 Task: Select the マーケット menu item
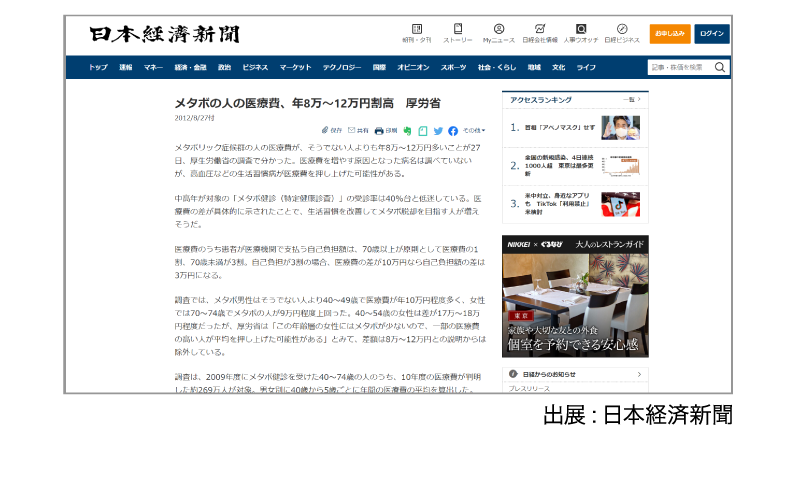point(295,67)
